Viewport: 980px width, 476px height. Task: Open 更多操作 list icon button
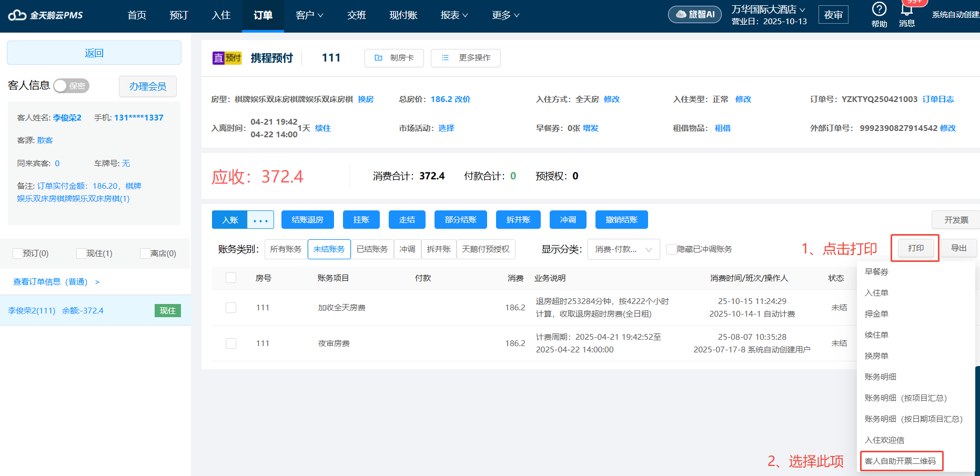coord(466,58)
